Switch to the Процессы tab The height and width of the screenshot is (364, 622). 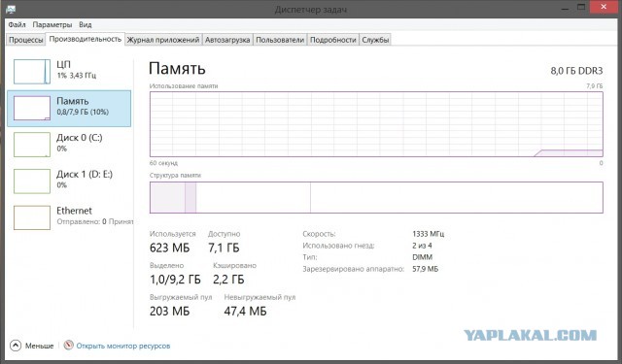[26, 40]
